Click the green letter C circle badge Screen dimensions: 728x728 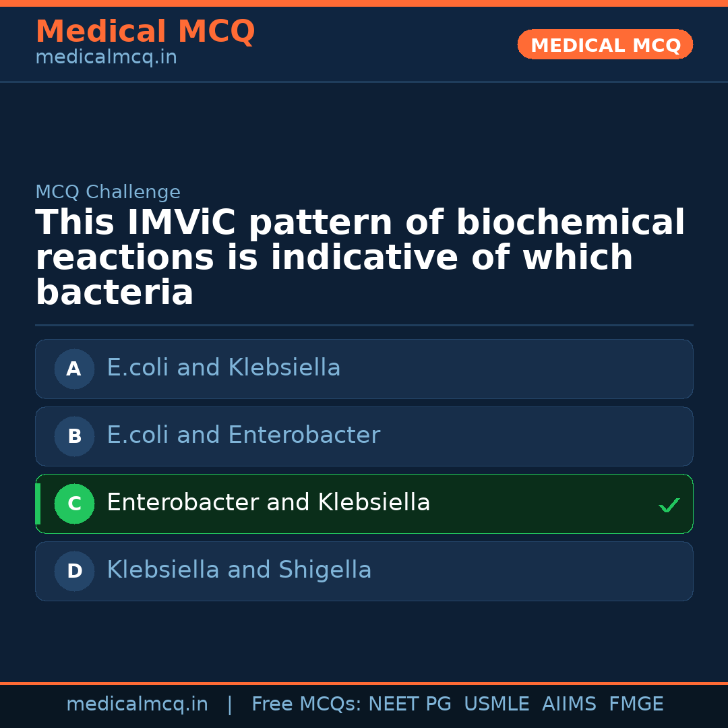74,504
